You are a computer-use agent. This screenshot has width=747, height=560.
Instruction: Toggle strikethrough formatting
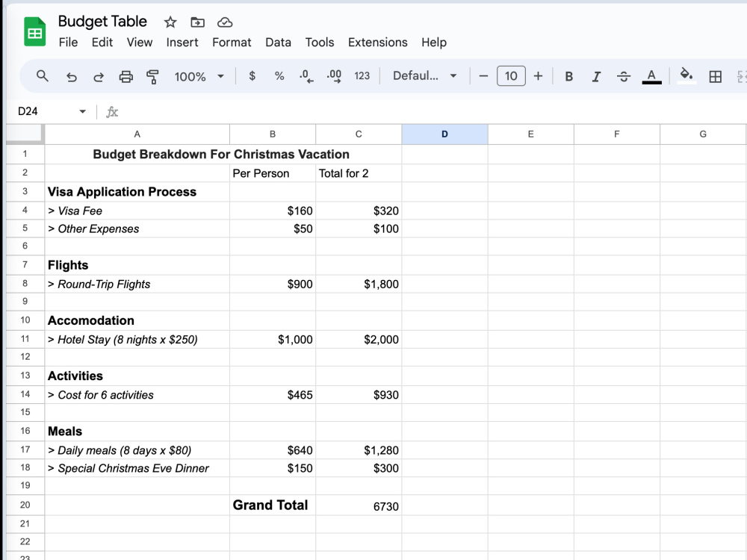624,76
